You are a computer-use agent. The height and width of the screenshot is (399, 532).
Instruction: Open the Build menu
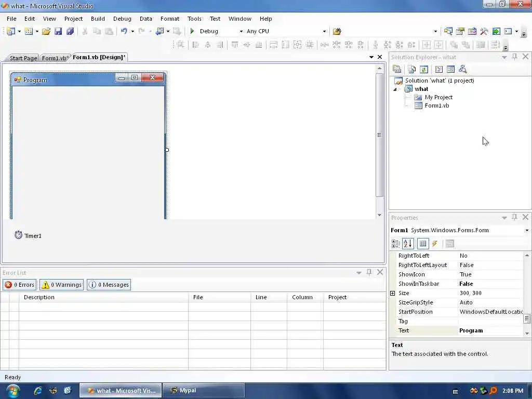[98, 19]
